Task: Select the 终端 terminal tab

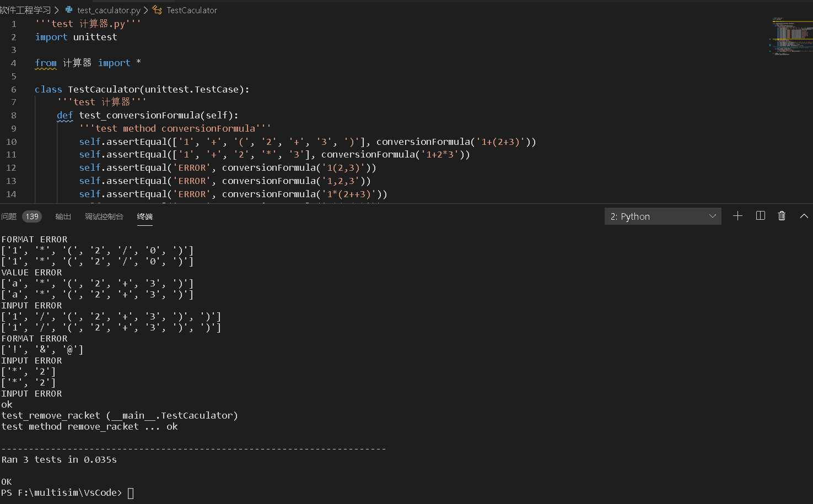Action: point(145,216)
